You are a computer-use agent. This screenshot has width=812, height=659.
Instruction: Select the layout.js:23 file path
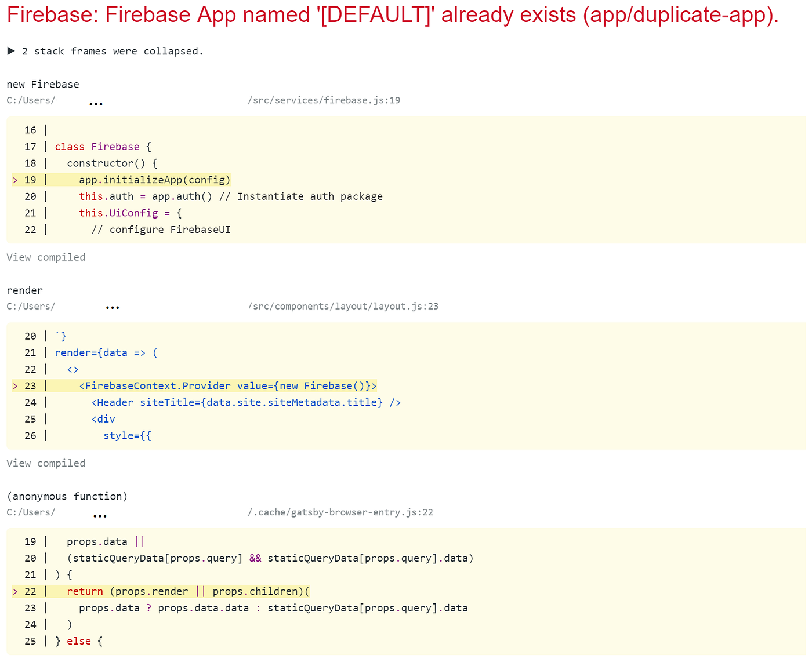pos(343,306)
